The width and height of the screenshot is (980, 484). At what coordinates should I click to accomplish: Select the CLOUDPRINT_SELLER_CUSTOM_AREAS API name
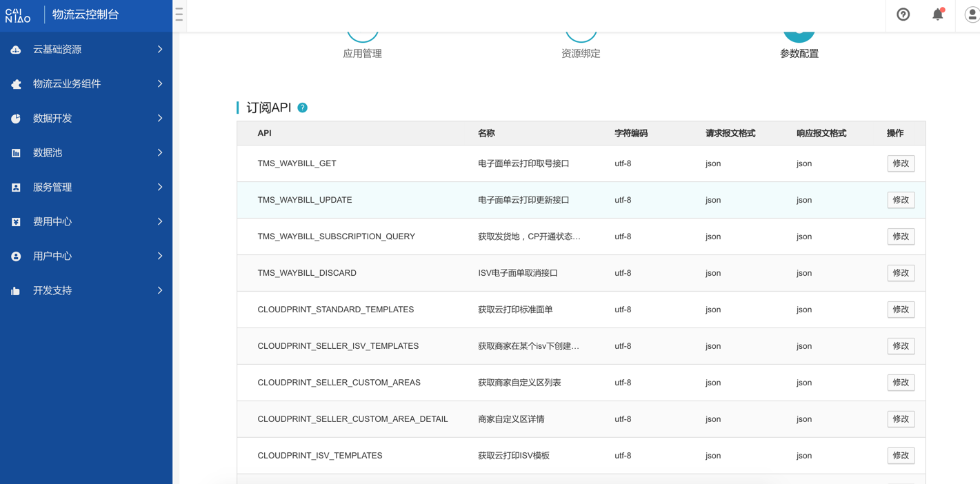click(x=339, y=383)
